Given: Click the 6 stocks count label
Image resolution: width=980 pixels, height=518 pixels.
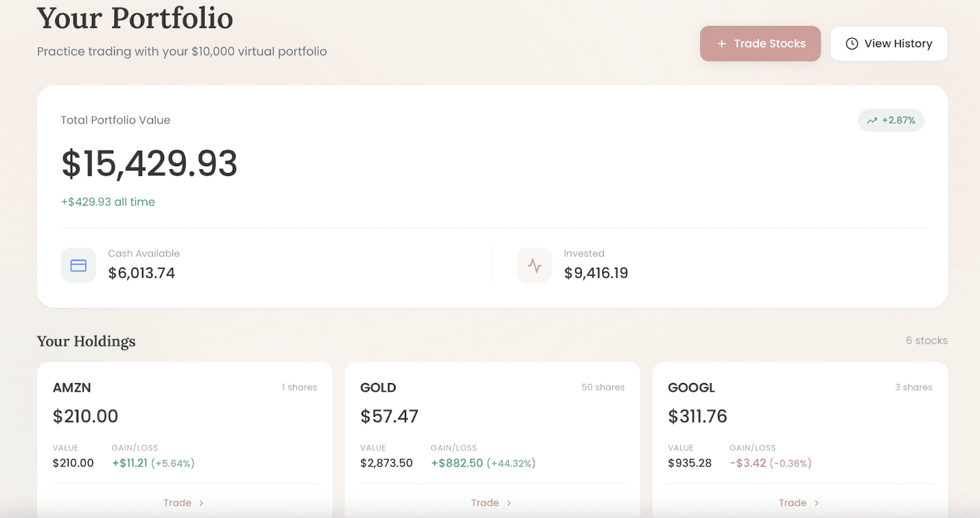Looking at the screenshot, I should point(926,340).
